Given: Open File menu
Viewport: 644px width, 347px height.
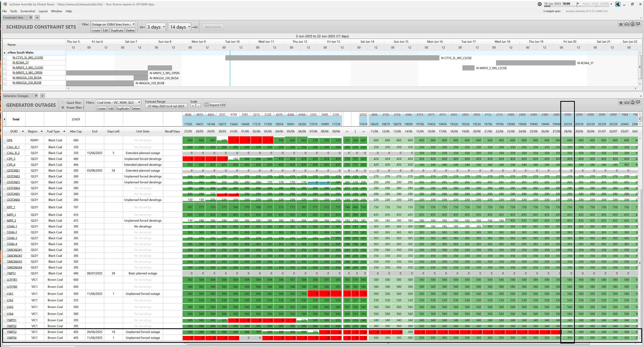Looking at the screenshot, I should (4, 11).
